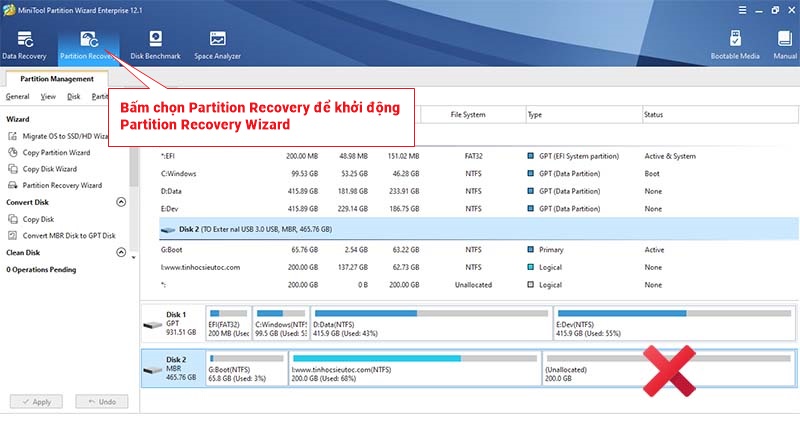Click the Boot status of C:Windows

[652, 173]
